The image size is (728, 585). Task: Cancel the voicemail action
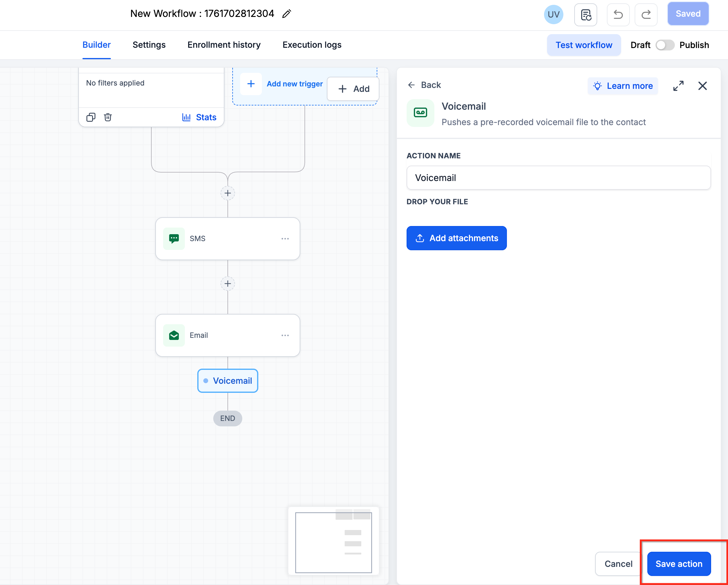(618, 564)
